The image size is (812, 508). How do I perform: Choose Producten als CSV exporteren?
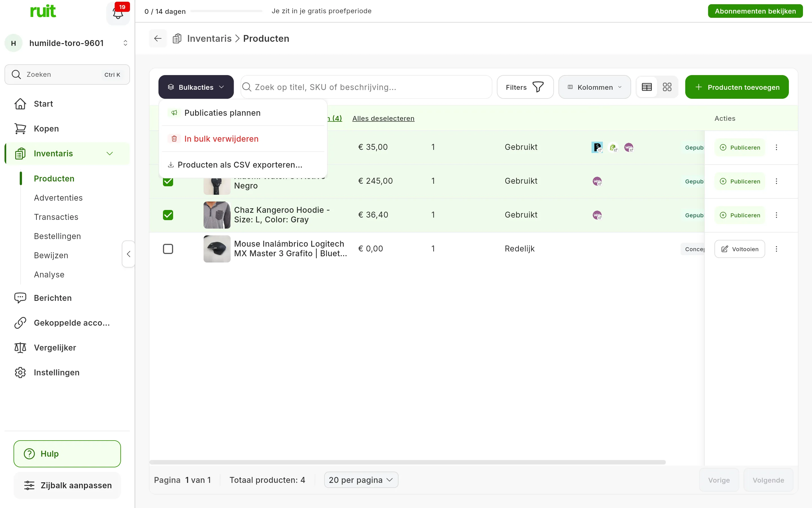(243, 165)
